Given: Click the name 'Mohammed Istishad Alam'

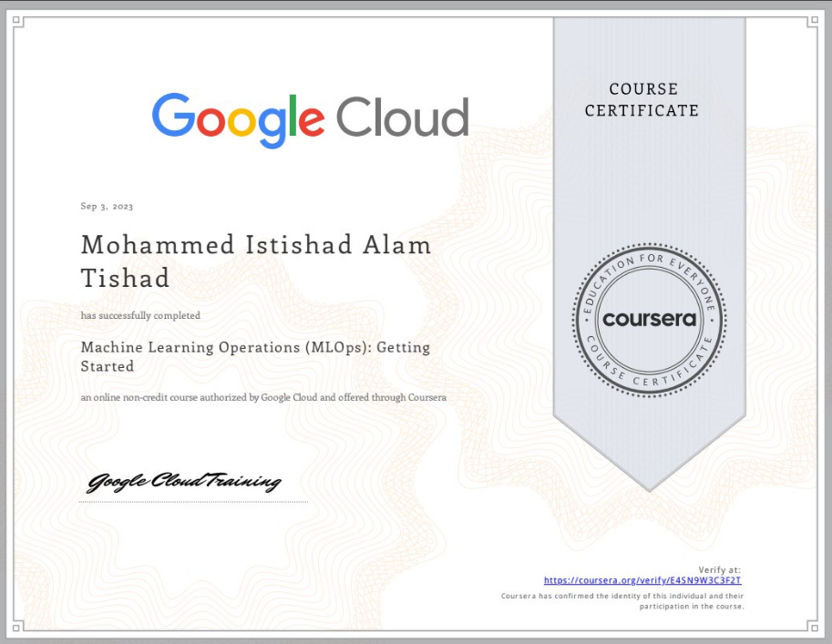Looking at the screenshot, I should tap(256, 245).
